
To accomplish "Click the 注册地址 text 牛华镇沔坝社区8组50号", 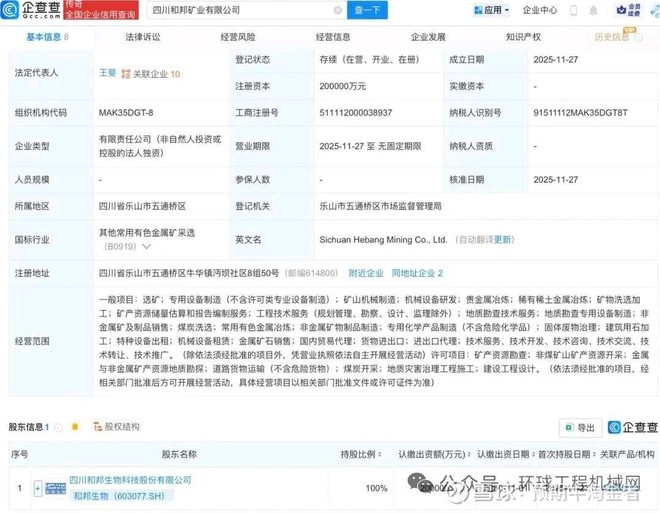I will 232,273.
